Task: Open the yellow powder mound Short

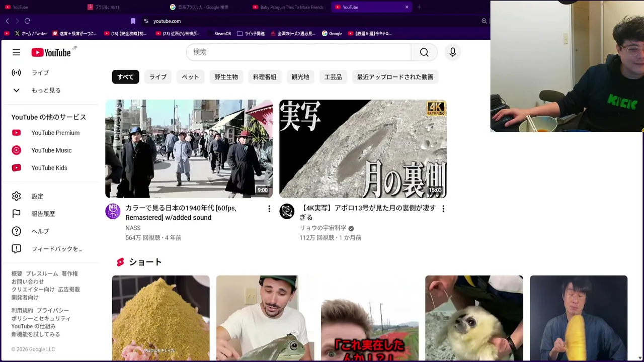Action: tap(160, 318)
